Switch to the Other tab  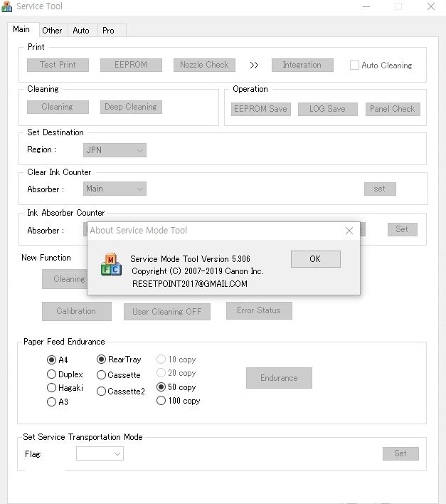(x=52, y=31)
